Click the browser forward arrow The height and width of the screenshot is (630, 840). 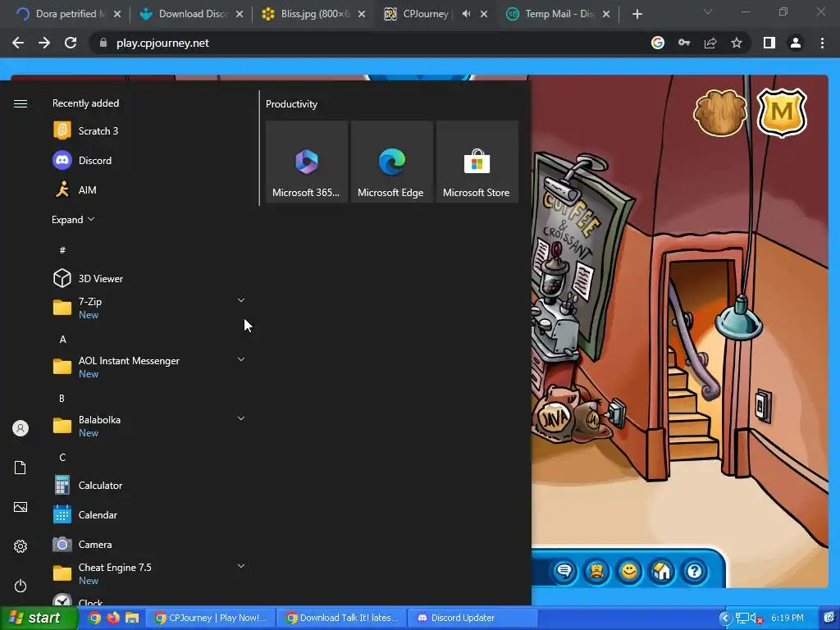[x=44, y=43]
